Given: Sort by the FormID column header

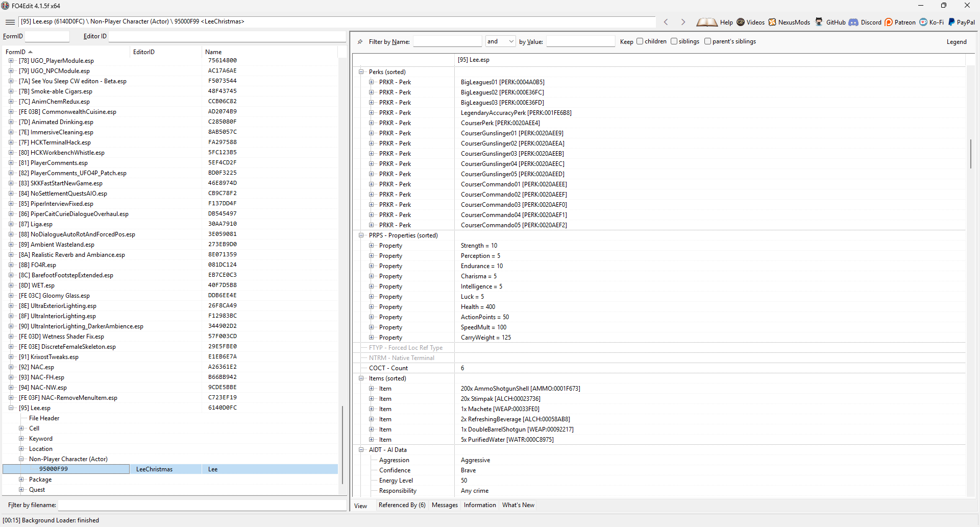Looking at the screenshot, I should pos(66,52).
